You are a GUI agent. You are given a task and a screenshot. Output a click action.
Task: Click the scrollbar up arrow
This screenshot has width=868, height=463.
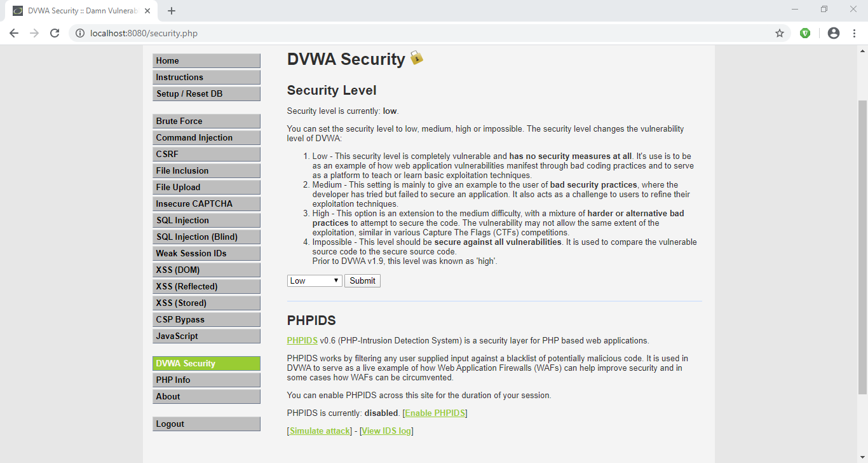coord(863,50)
